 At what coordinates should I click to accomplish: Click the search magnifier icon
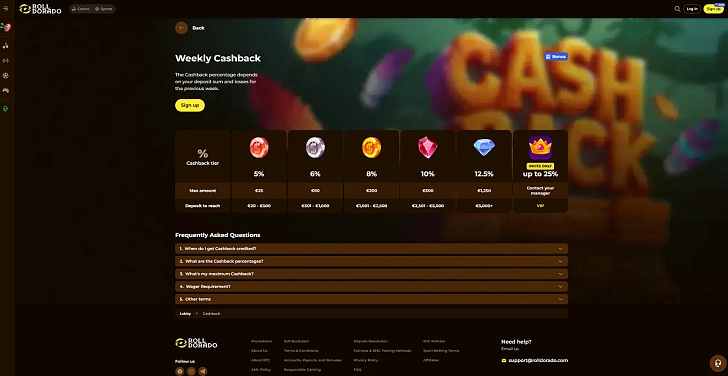click(x=677, y=9)
